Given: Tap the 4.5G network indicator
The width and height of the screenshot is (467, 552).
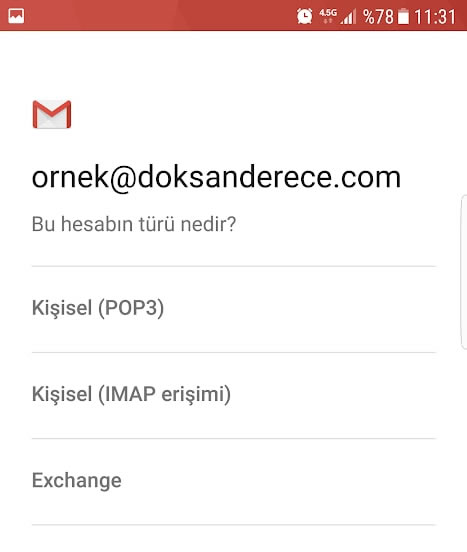Looking at the screenshot, I should (328, 15).
